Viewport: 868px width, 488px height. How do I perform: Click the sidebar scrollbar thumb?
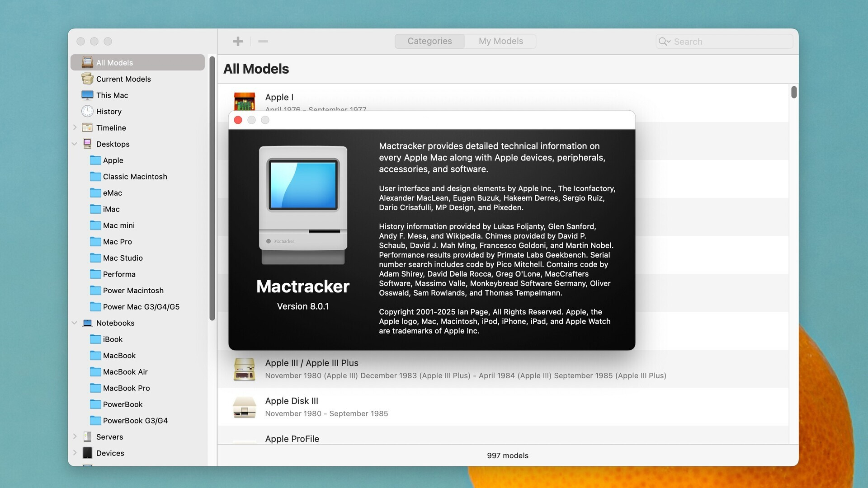click(212, 188)
